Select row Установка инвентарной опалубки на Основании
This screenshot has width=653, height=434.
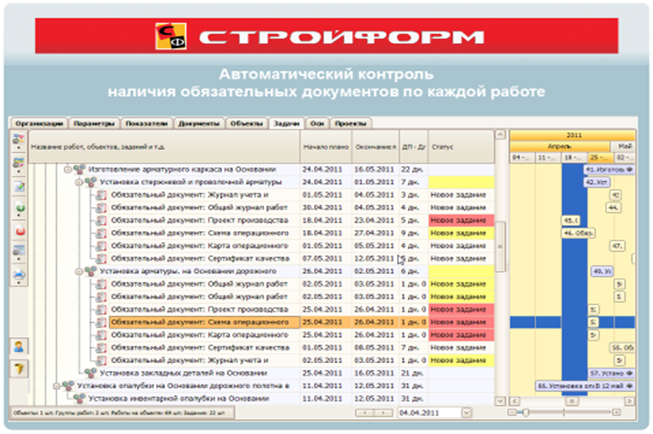[x=262, y=399]
